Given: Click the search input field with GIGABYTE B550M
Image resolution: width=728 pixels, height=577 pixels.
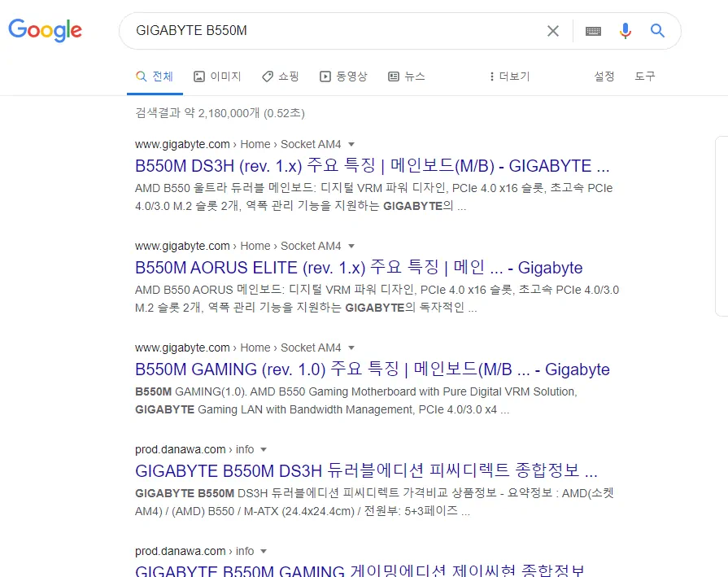Looking at the screenshot, I should click(x=334, y=31).
